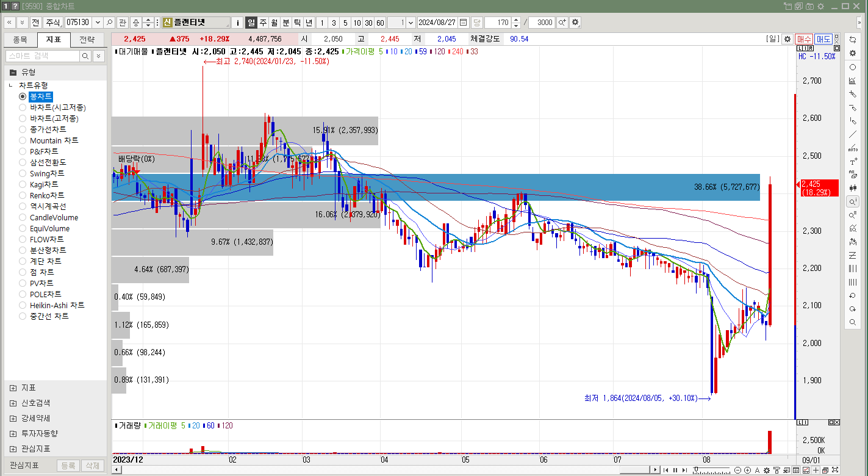Select the CandleVolume option
Viewport: 868px width, 476px height.
[x=48, y=217]
